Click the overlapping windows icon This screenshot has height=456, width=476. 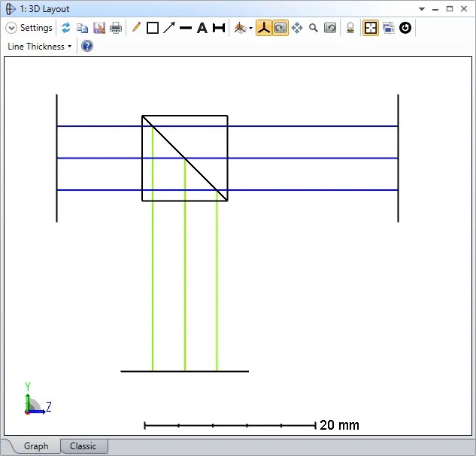tap(388, 28)
